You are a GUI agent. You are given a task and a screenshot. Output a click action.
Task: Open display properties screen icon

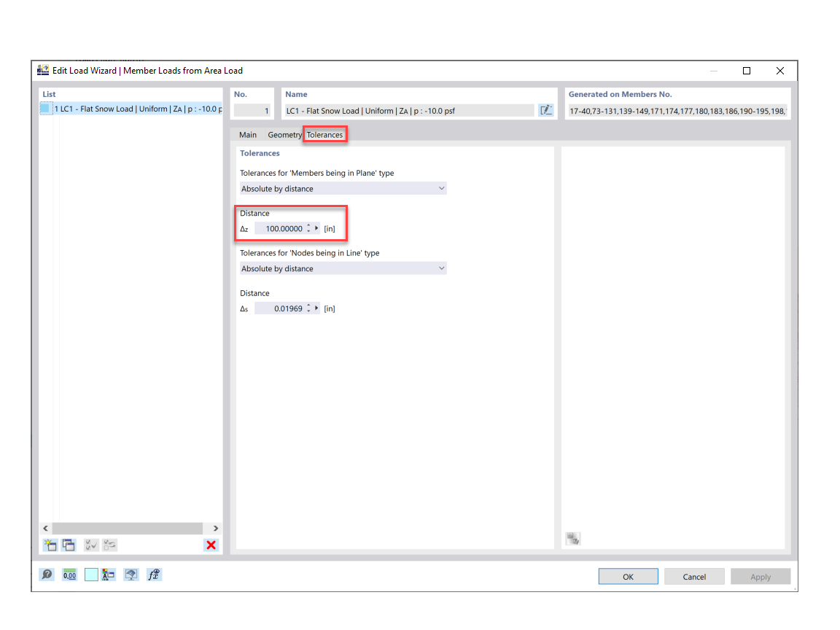pos(132,575)
